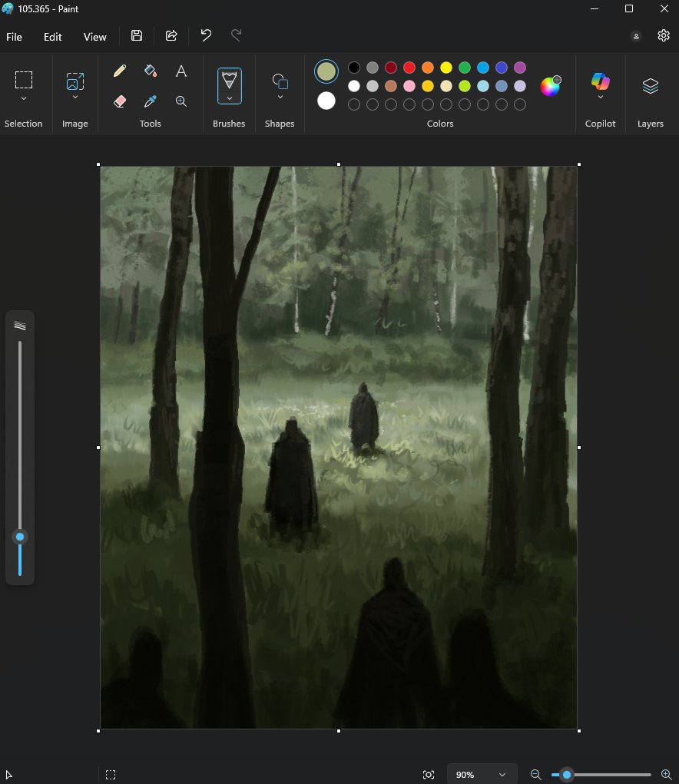Open the File menu
The image size is (679, 784).
14,37
